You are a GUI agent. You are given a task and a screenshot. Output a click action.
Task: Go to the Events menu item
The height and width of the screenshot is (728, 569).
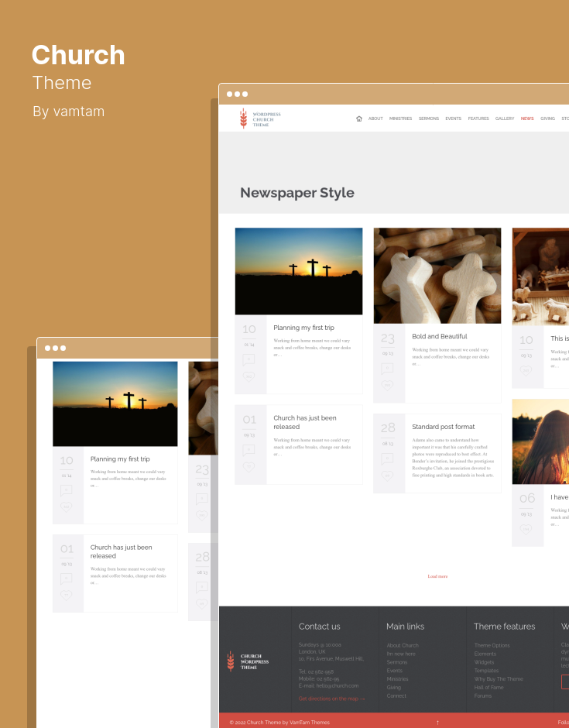[453, 118]
